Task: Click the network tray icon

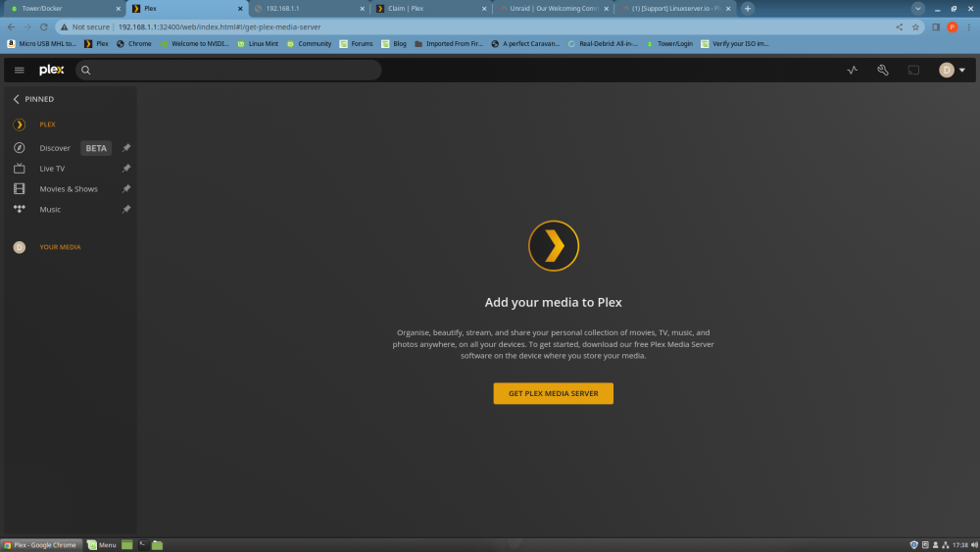Action: point(945,545)
